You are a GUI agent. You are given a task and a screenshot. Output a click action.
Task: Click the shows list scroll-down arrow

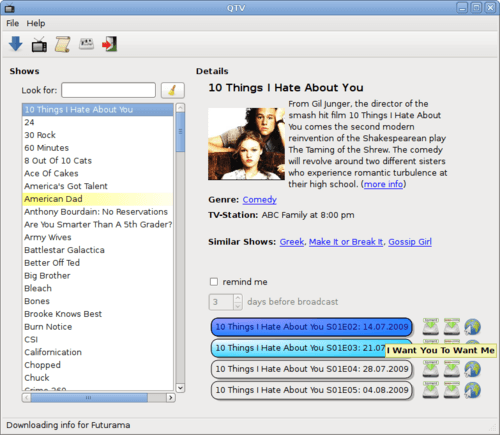point(180,388)
